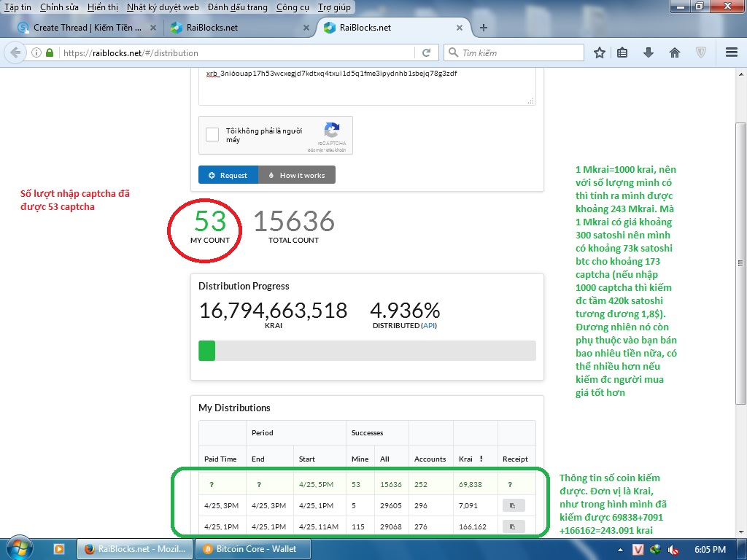Click the blue Request button
The image size is (747, 560).
(x=228, y=175)
